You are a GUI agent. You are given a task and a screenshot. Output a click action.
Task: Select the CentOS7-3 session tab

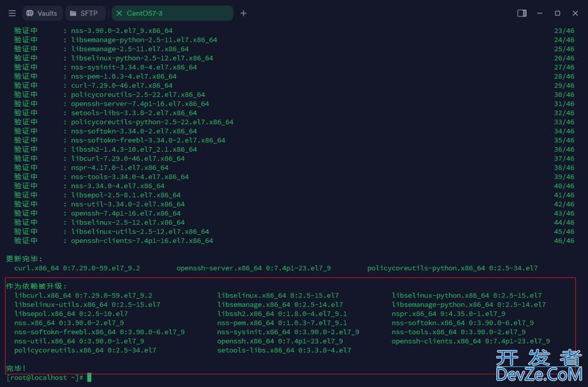pyautogui.click(x=172, y=13)
